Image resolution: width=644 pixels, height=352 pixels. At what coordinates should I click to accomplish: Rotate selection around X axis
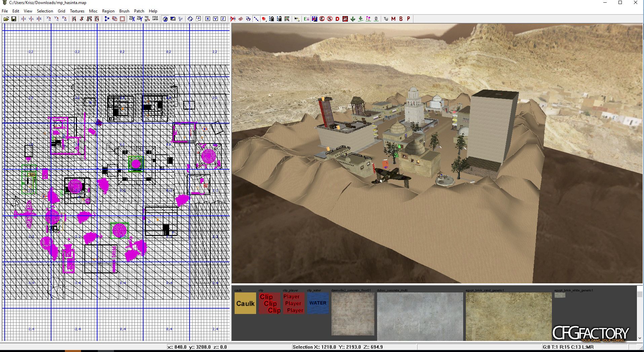49,19
